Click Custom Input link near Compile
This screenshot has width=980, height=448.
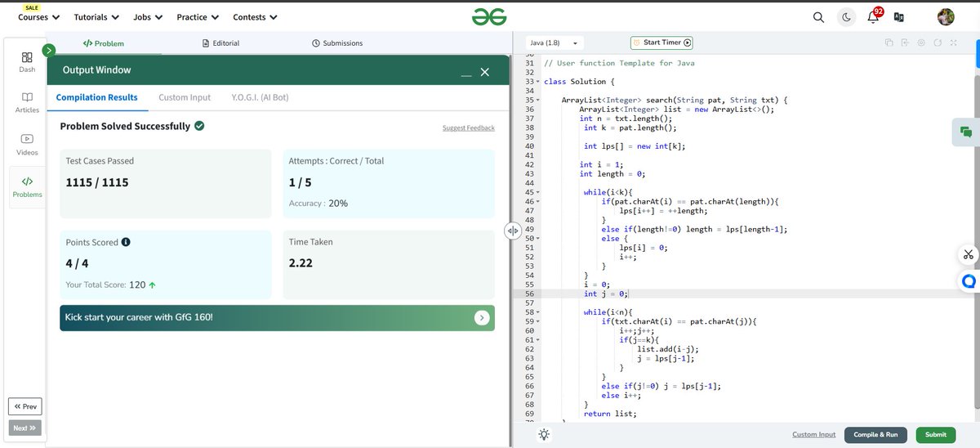click(x=813, y=435)
